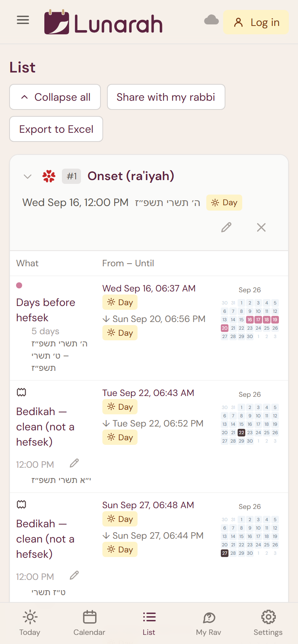This screenshot has height=644, width=298.
Task: Click the Sep 22 bedikah cloth icon
Action: (x=21, y=392)
